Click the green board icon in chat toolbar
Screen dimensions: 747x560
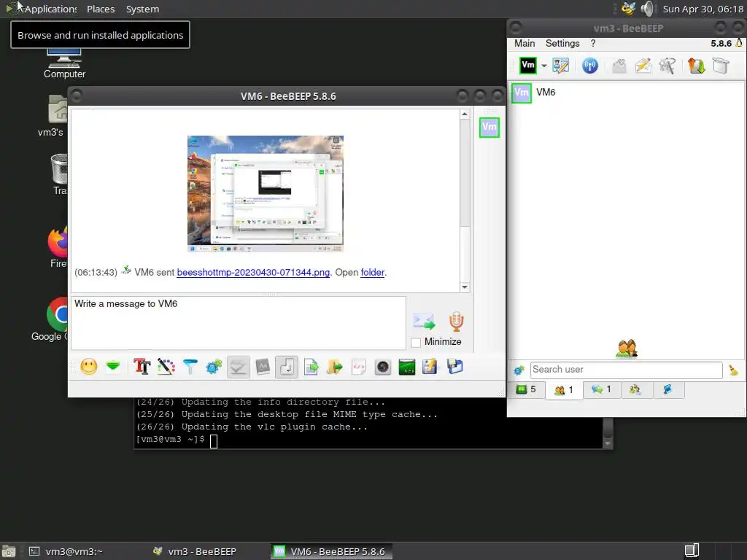click(x=407, y=367)
